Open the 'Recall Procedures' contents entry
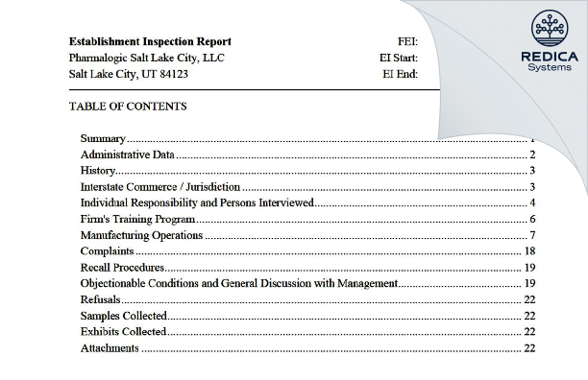This screenshot has width=588, height=380. pos(307,268)
